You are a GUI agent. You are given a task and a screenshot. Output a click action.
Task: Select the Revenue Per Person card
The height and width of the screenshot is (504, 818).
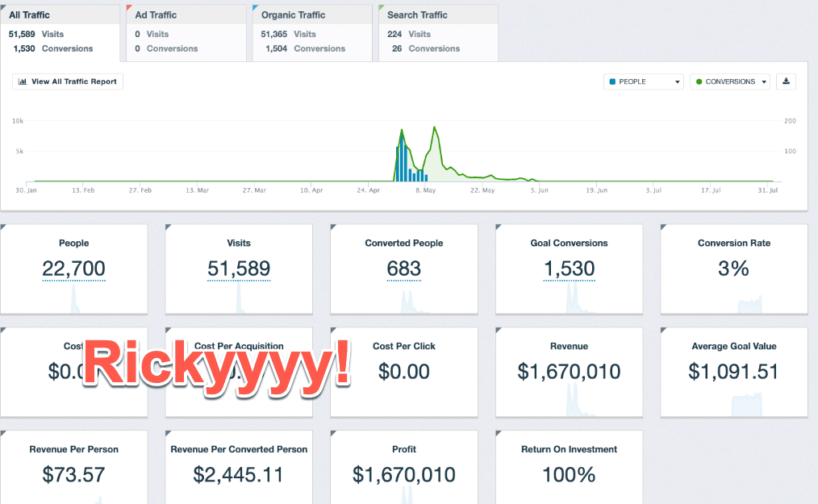point(73,467)
